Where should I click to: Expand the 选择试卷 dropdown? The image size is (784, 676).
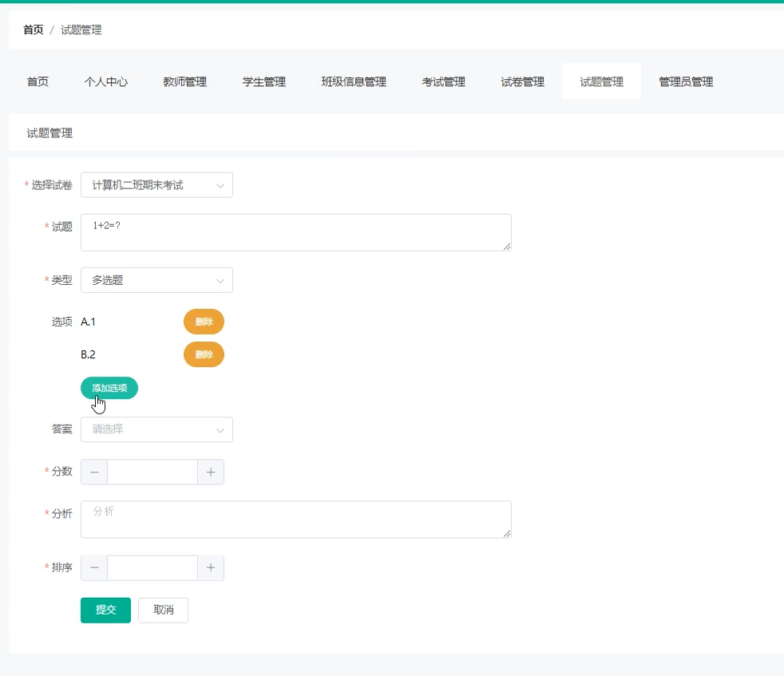(156, 185)
